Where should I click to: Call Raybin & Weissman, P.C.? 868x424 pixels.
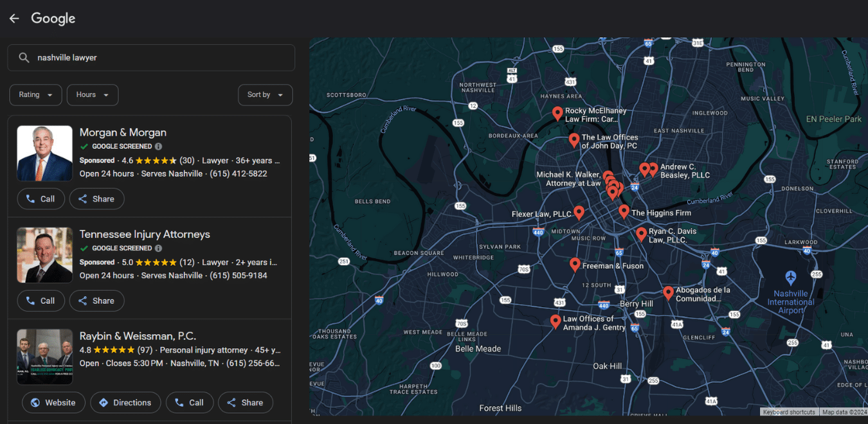[x=189, y=403]
